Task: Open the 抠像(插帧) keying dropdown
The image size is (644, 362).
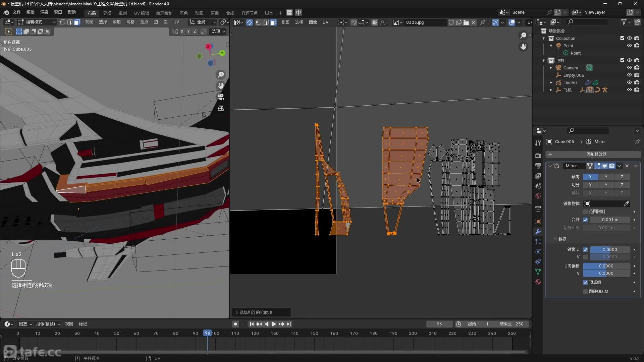Action: tap(48, 324)
